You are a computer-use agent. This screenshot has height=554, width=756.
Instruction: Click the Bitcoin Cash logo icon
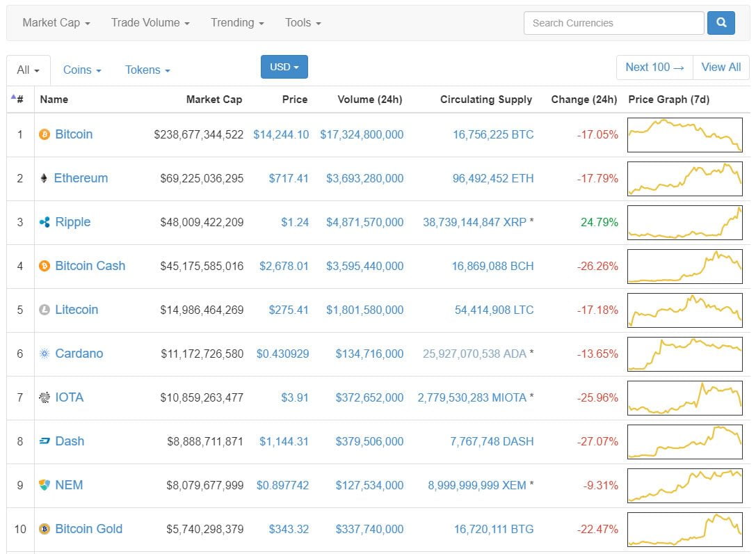click(x=45, y=266)
